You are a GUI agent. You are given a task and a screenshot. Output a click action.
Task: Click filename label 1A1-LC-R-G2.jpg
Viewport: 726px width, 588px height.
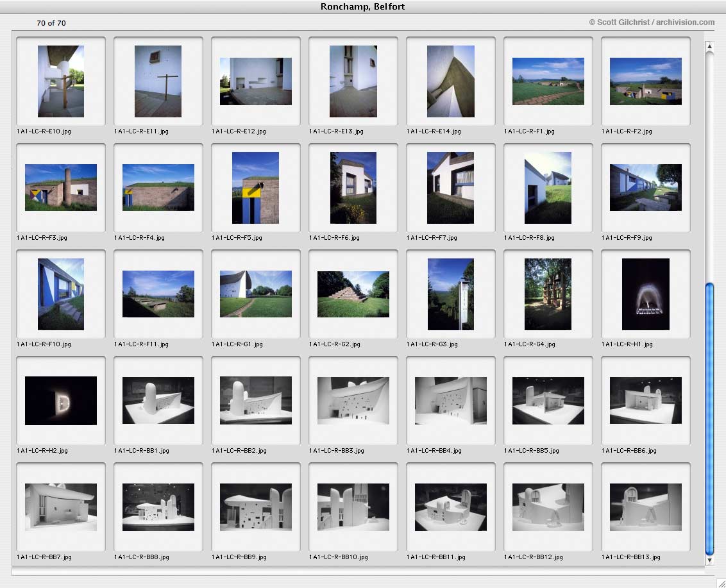[x=335, y=344]
